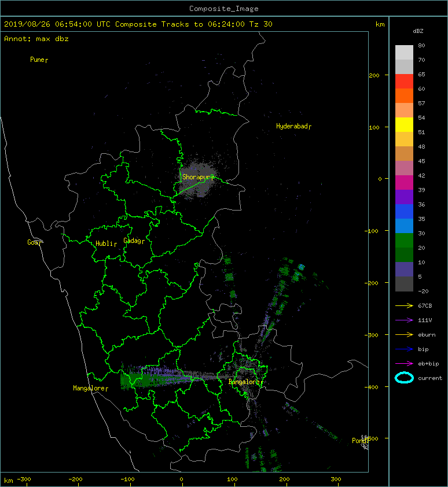This screenshot has height=487, width=448.
Task: Select the magenta 42–39 dBZ swatch
Action: tap(404, 182)
